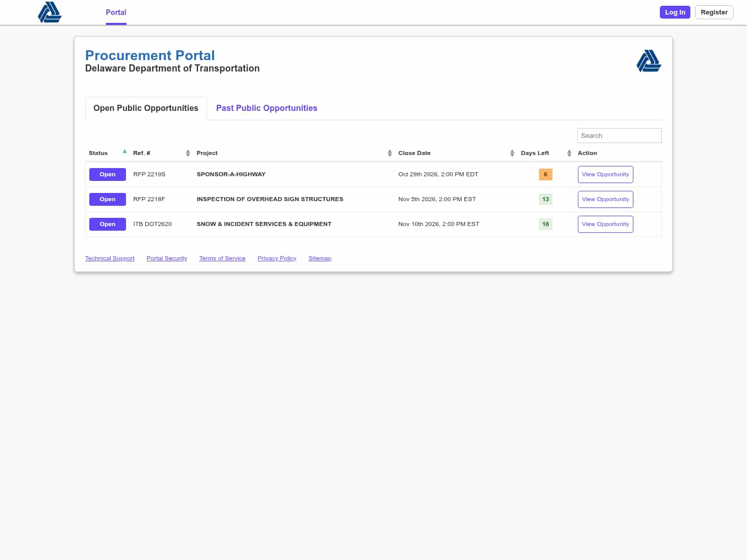This screenshot has width=747, height=560.
Task: Sort by Days Left using its sort arrows
Action: click(x=569, y=153)
